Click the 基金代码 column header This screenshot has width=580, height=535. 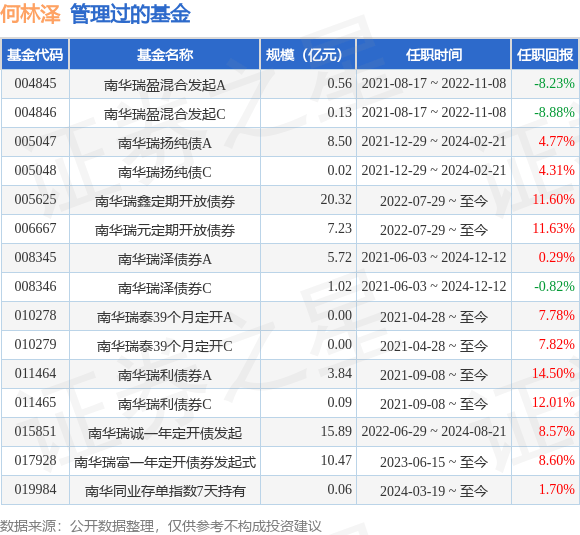[x=35, y=55]
